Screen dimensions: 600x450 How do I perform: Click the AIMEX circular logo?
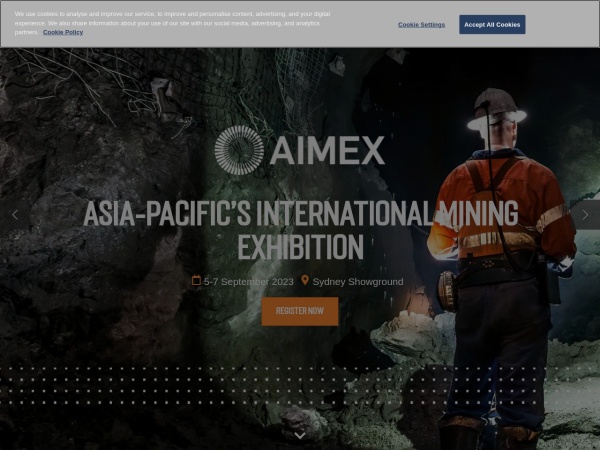pyautogui.click(x=239, y=150)
